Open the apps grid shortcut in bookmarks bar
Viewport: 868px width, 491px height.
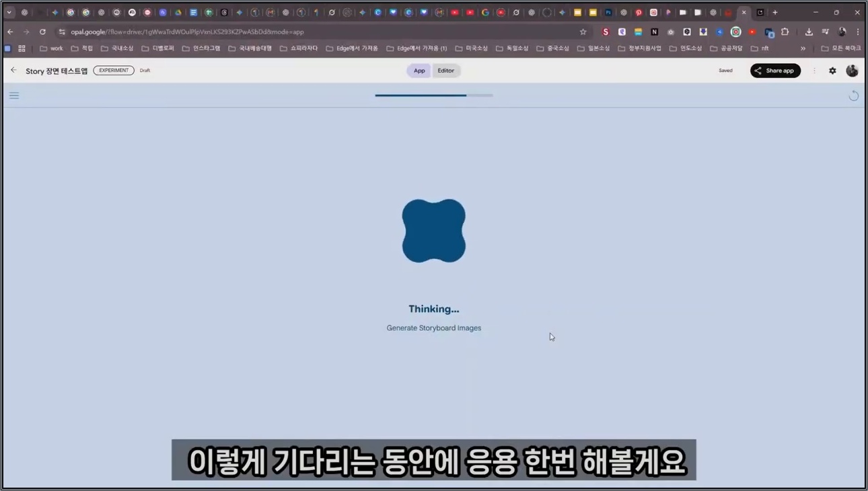(22, 48)
